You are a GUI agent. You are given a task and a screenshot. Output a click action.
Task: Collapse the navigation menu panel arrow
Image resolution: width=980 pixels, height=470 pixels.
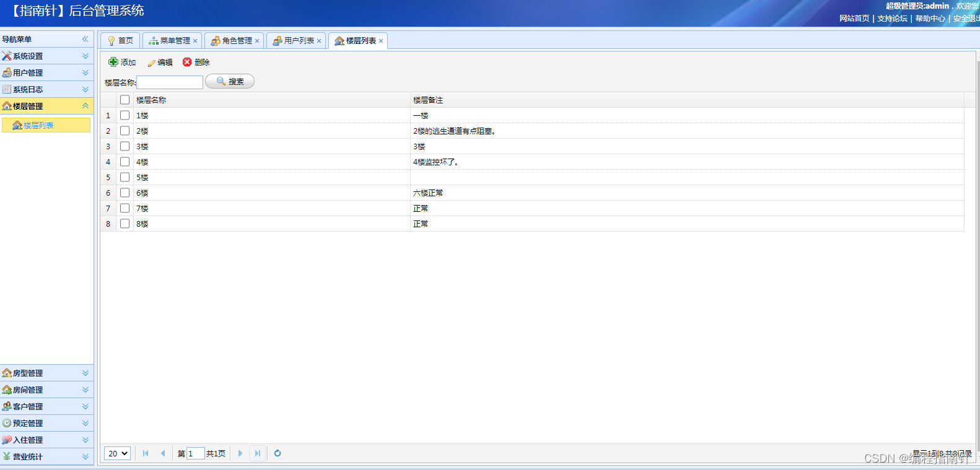pos(85,39)
